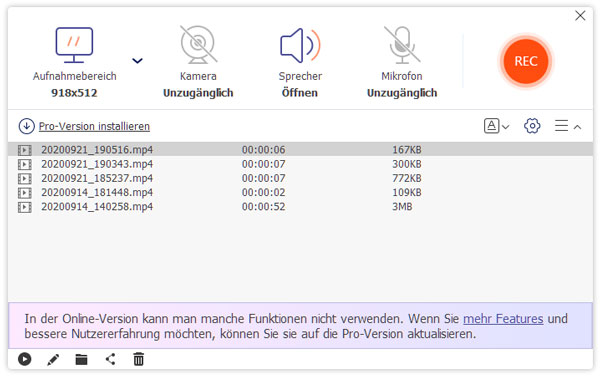Open the Pro-Version installieren link
600x377 pixels.
coord(94,126)
